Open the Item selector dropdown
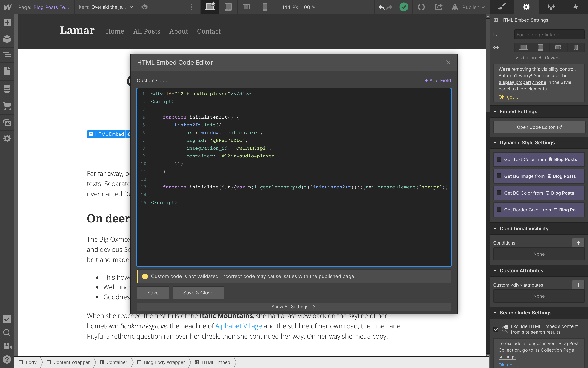 [x=106, y=7]
